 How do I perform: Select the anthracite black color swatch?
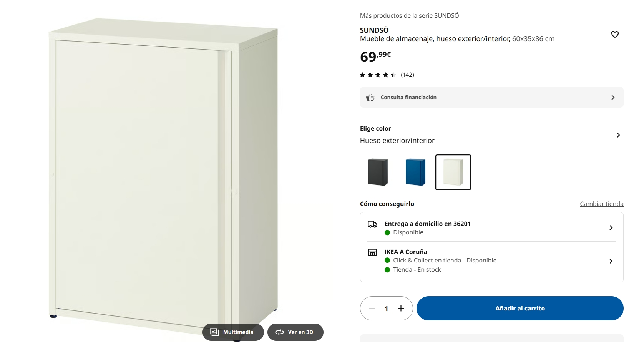378,172
